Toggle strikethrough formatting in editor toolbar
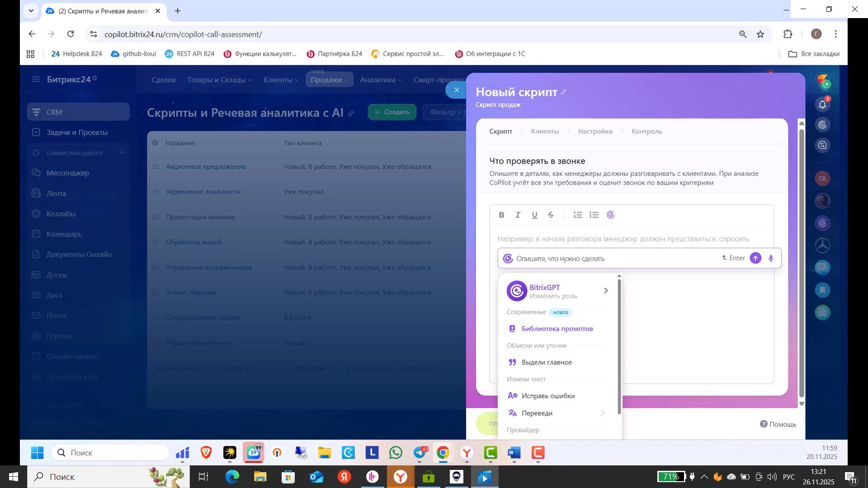Screen dimensions: 868x488 point(551,215)
